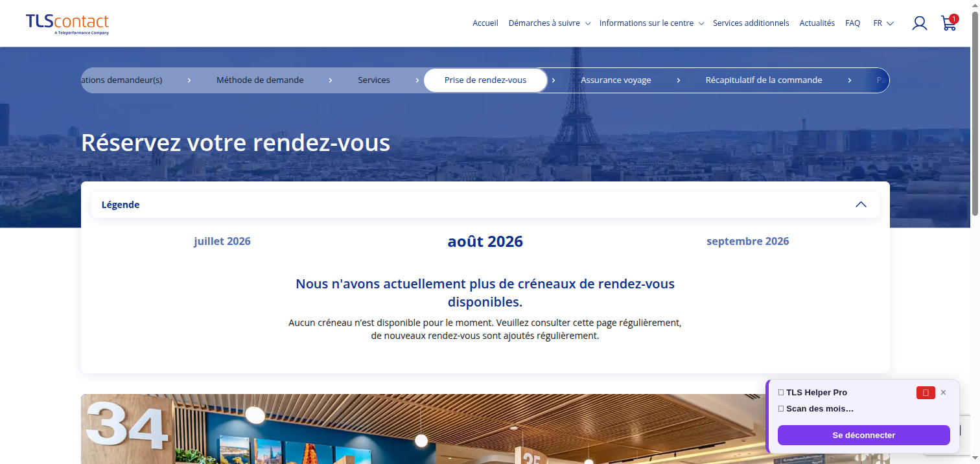Open the shopping cart icon

click(x=949, y=23)
